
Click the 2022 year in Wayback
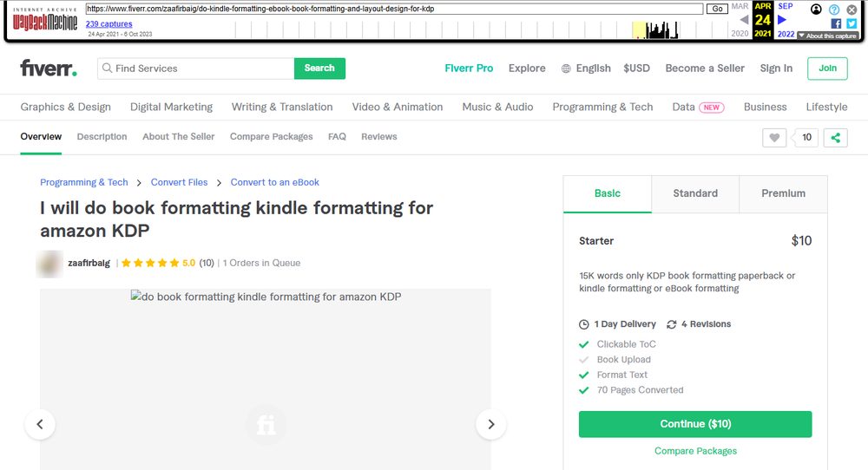tap(786, 34)
